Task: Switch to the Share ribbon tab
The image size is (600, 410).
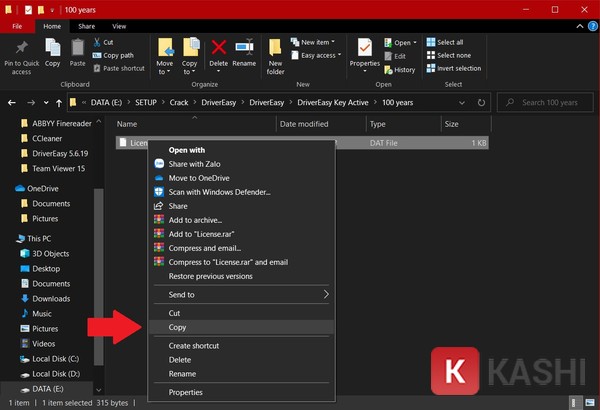Action: click(86, 26)
